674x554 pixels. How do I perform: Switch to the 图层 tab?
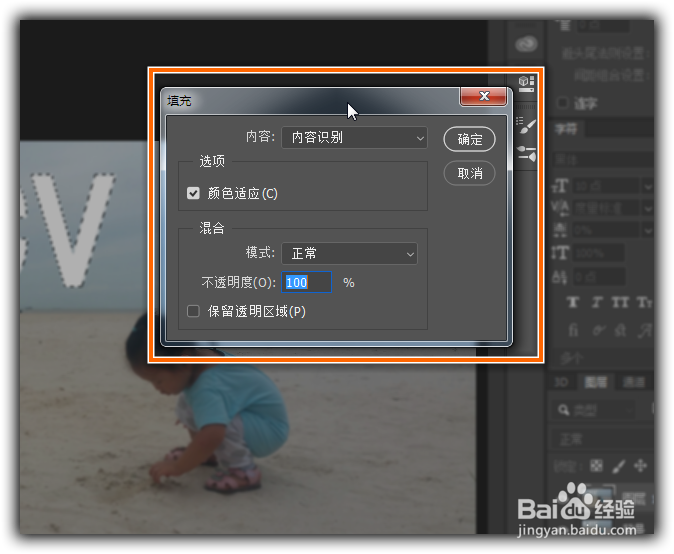pos(596,382)
